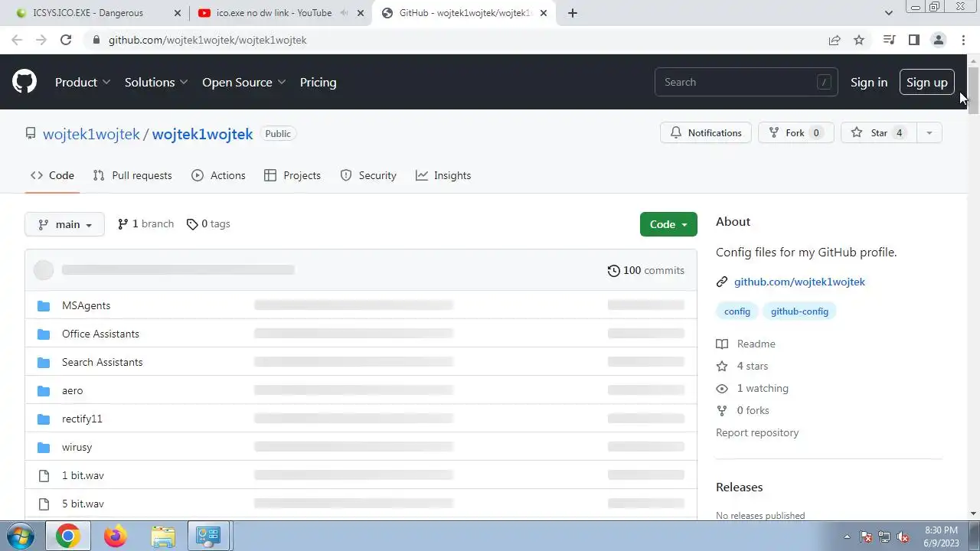
Task: Close the YouTube ico.exe tab
Action: pos(361,13)
